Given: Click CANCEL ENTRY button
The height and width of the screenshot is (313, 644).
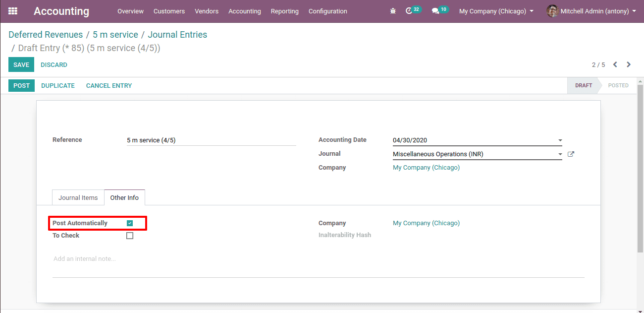Looking at the screenshot, I should [109, 86].
